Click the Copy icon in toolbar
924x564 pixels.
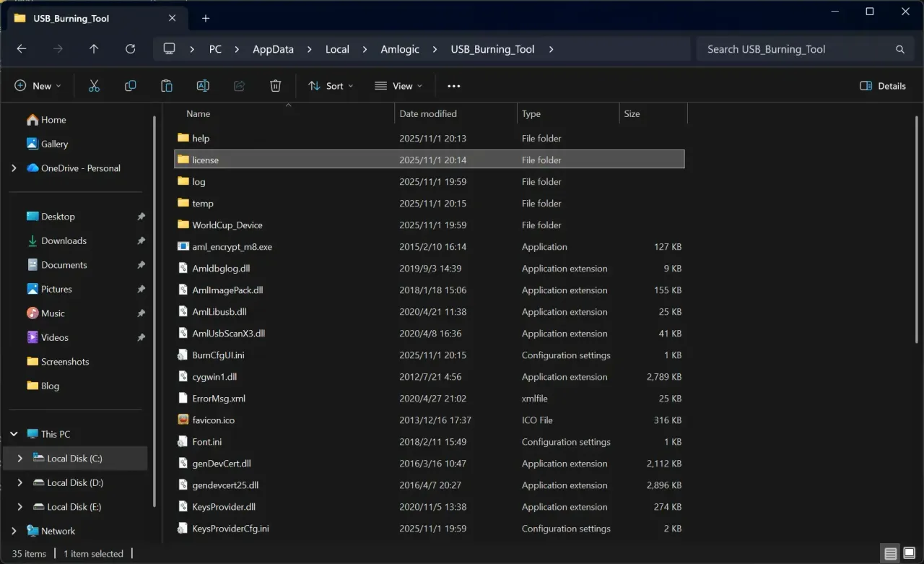130,86
